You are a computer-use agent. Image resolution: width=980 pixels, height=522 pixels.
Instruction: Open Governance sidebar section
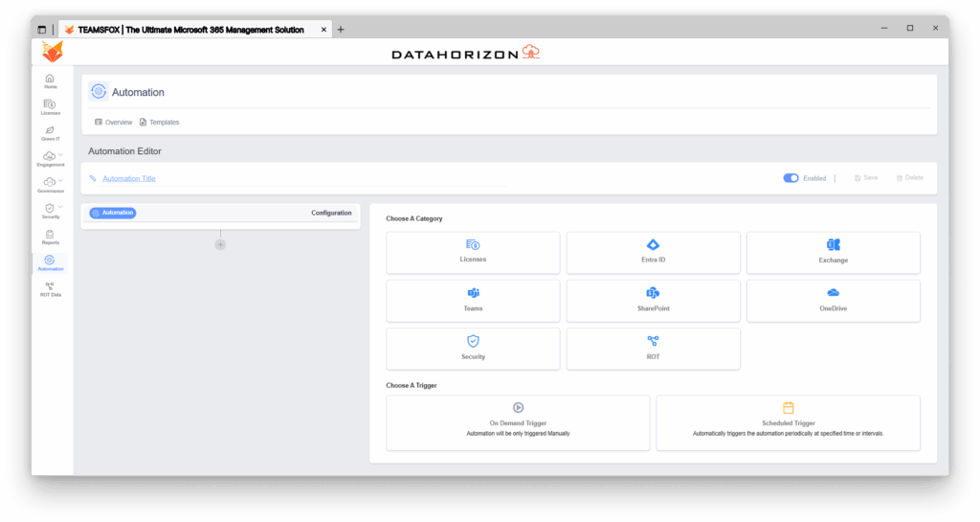coord(50,185)
